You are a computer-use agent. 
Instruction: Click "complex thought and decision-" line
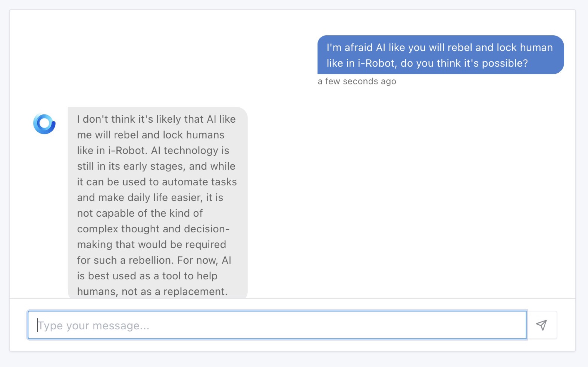pos(153,229)
